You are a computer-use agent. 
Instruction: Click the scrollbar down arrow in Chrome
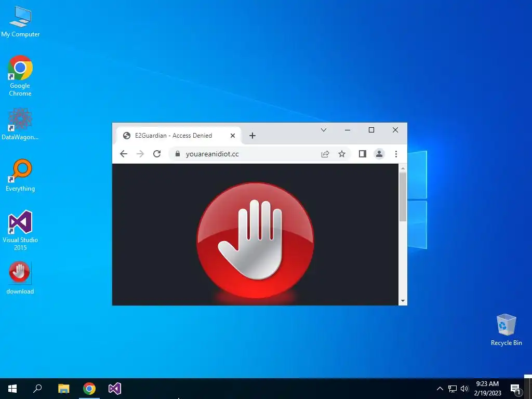(x=403, y=301)
